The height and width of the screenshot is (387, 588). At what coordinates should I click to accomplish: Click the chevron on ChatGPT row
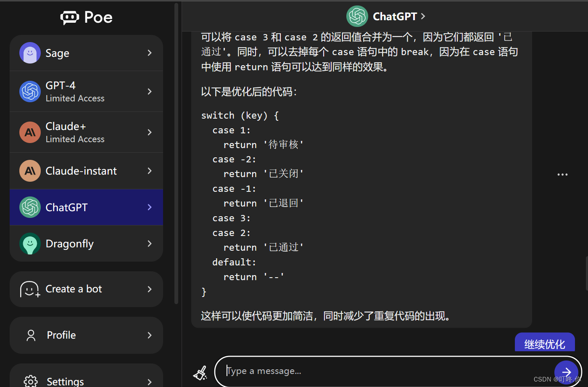click(x=150, y=207)
